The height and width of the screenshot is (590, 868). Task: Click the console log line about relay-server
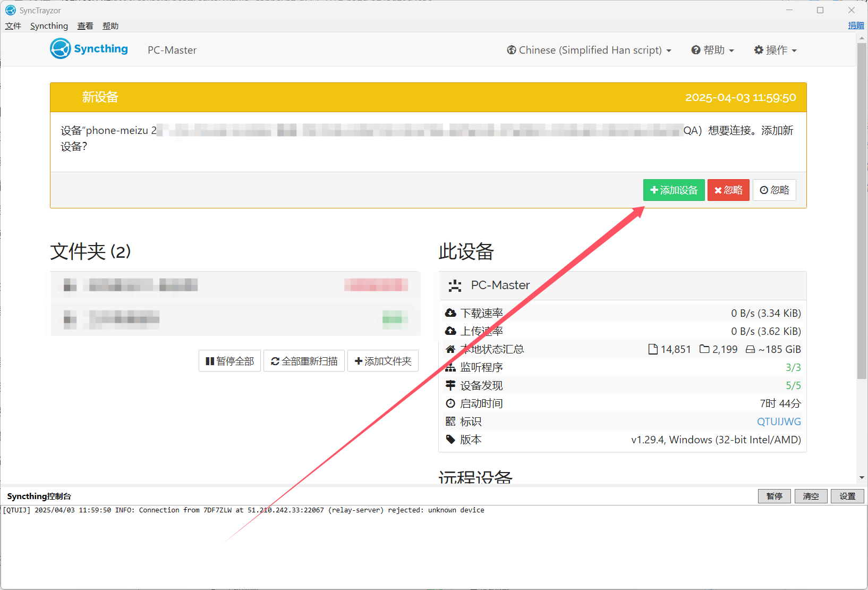click(x=244, y=510)
